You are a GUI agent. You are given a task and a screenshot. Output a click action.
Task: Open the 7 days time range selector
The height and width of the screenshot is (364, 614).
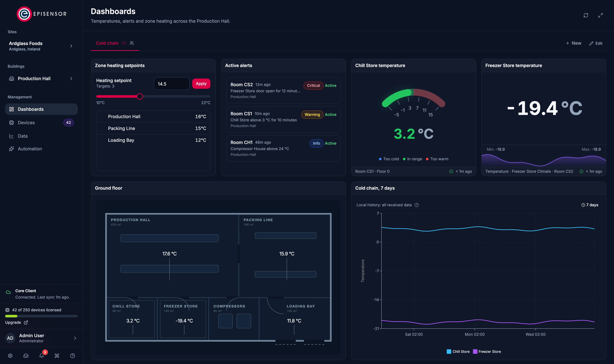(x=590, y=205)
